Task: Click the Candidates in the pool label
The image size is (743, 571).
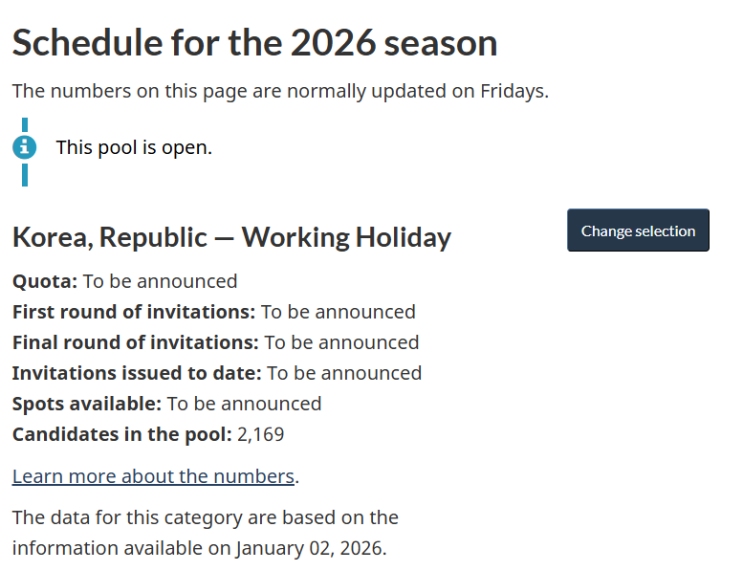Action: (121, 435)
